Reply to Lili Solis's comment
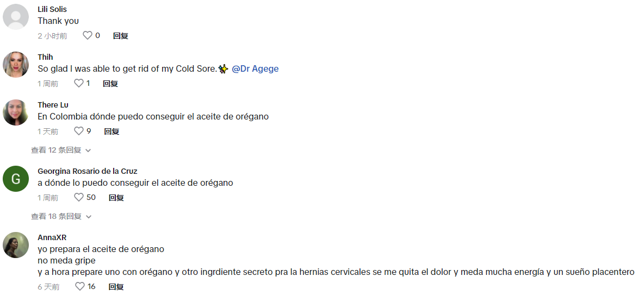The width and height of the screenshot is (644, 295). tap(120, 36)
